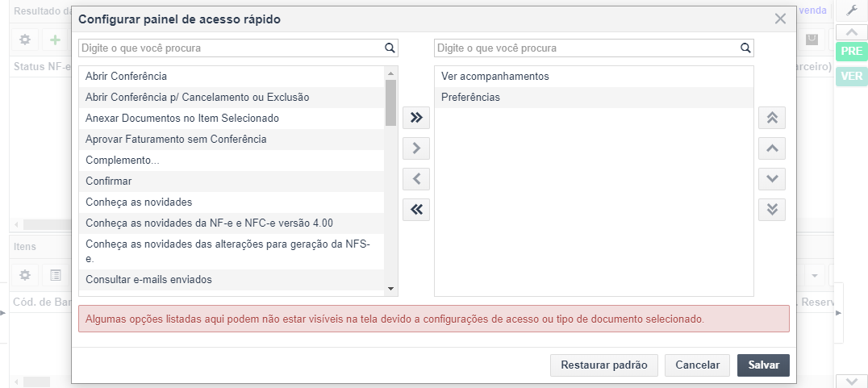
Task: Click the search icon in right search field
Action: coord(745,48)
